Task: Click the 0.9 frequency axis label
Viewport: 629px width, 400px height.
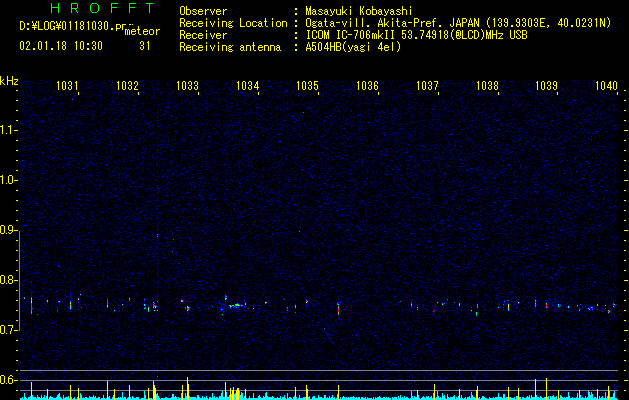Action: (9, 230)
